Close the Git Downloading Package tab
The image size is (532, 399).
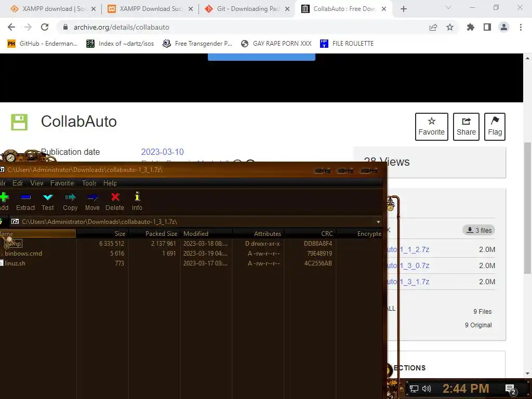tap(287, 9)
